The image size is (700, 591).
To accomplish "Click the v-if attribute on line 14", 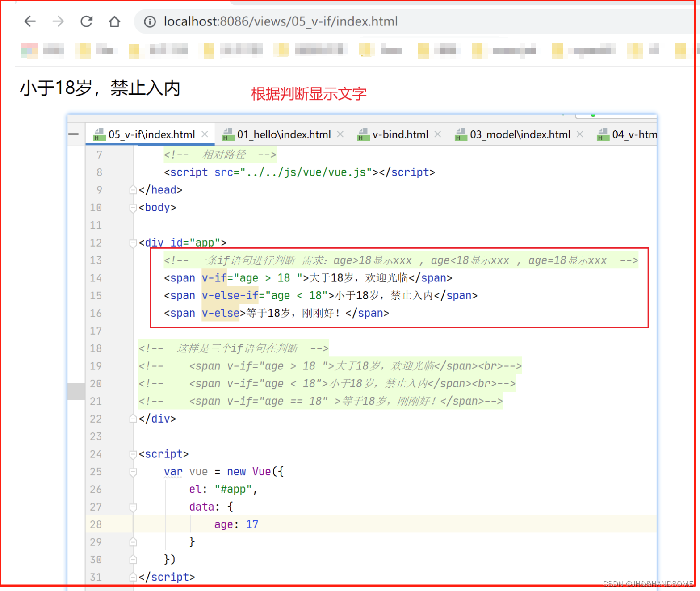I will point(214,278).
